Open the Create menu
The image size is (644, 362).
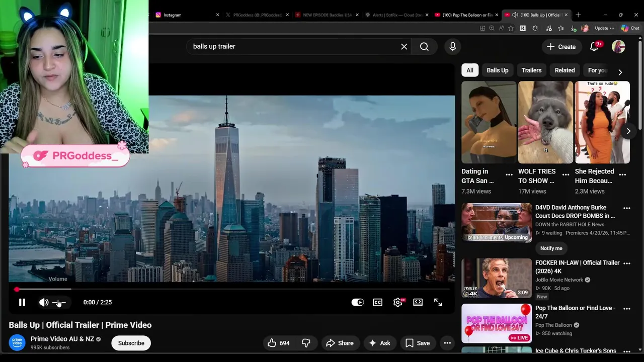click(x=561, y=47)
